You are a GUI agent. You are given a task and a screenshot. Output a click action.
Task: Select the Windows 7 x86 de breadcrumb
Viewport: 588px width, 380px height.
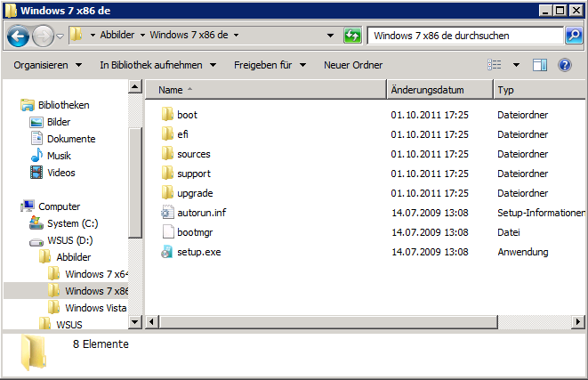point(189,35)
